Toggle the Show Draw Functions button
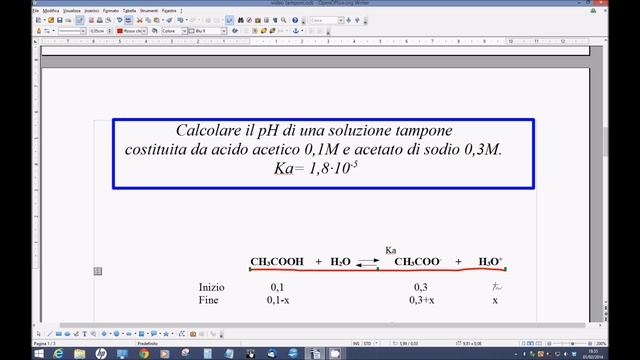Screen dimensions: 640x360 pos(229,20)
